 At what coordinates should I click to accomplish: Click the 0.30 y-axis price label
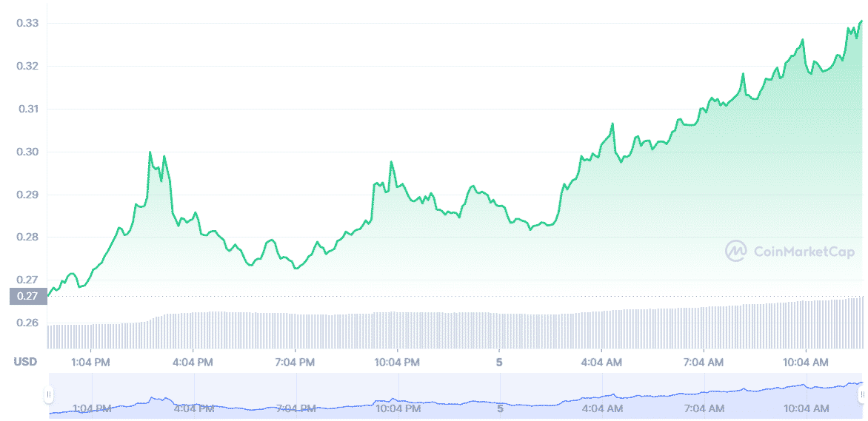pyautogui.click(x=27, y=152)
